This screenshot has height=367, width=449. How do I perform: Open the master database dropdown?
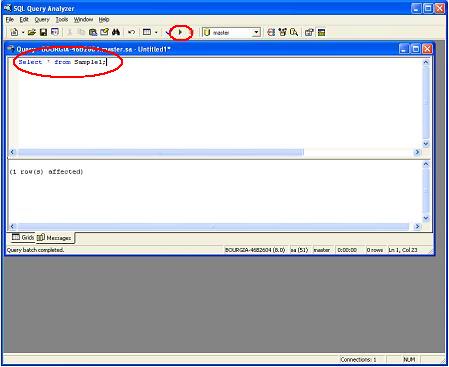[x=256, y=32]
